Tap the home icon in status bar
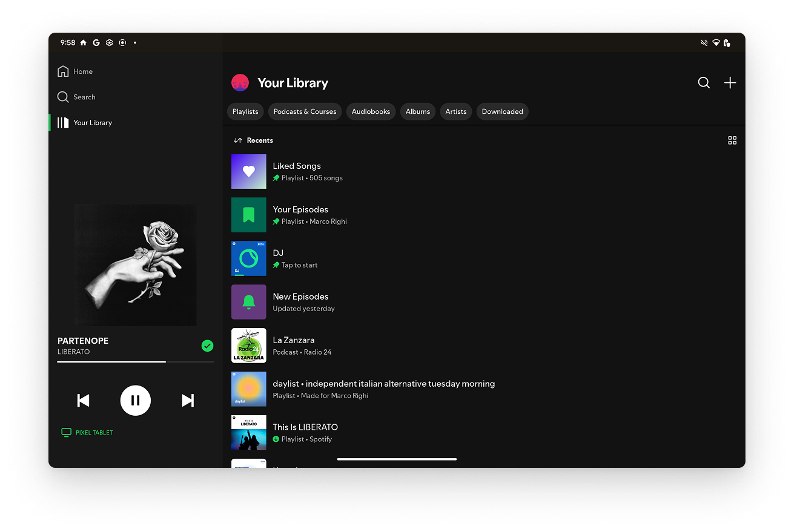This screenshot has width=794, height=532. pos(83,43)
